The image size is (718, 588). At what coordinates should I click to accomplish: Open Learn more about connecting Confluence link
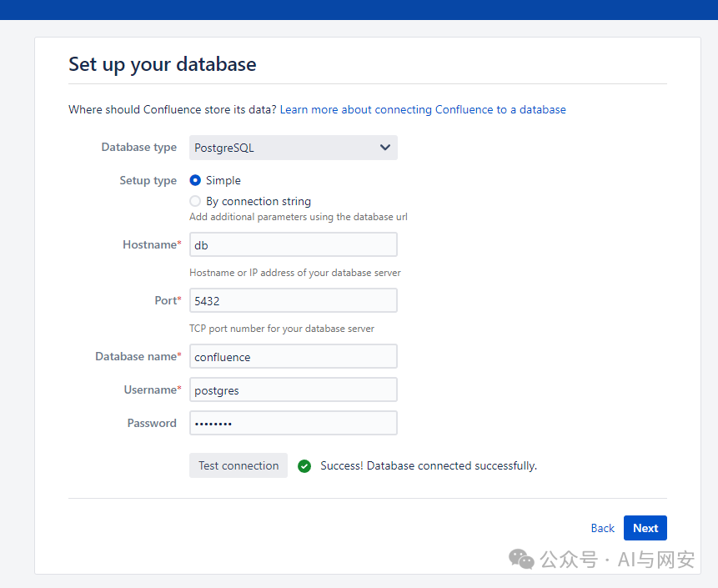(x=423, y=109)
